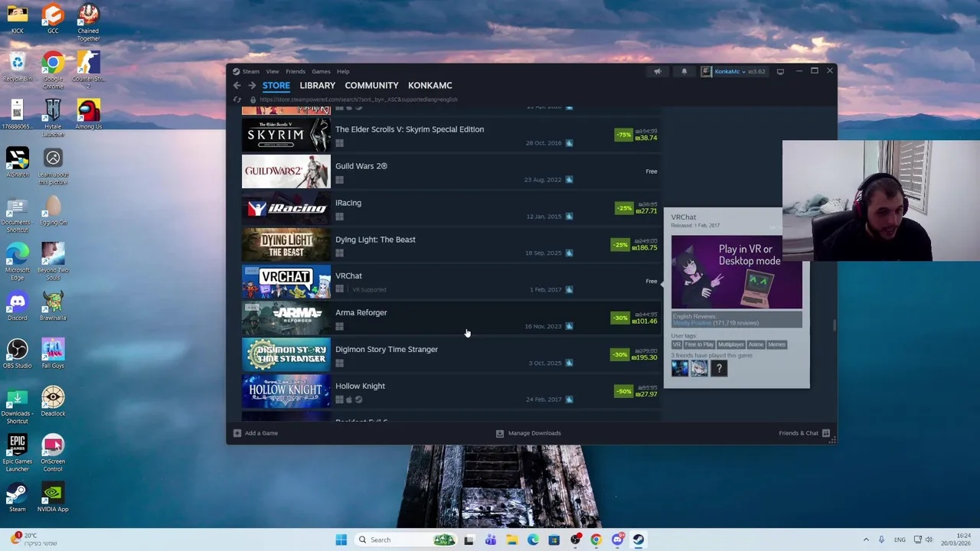Click Add a Game label
The height and width of the screenshot is (551, 980).
[261, 433]
